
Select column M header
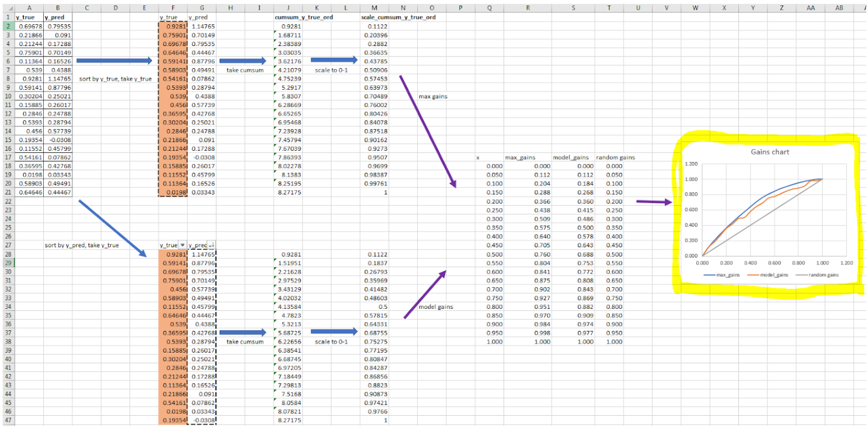coord(374,8)
